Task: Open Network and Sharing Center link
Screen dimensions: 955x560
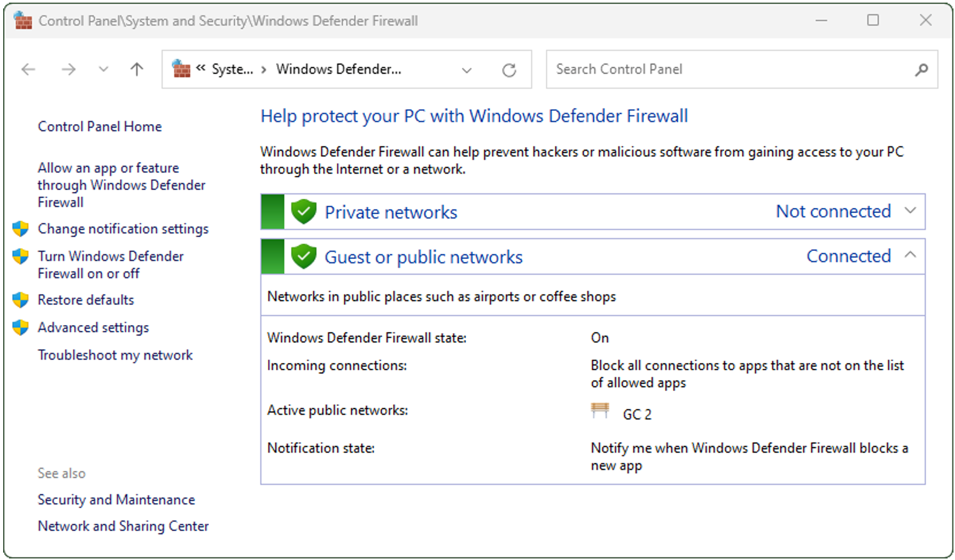Action: pyautogui.click(x=123, y=526)
